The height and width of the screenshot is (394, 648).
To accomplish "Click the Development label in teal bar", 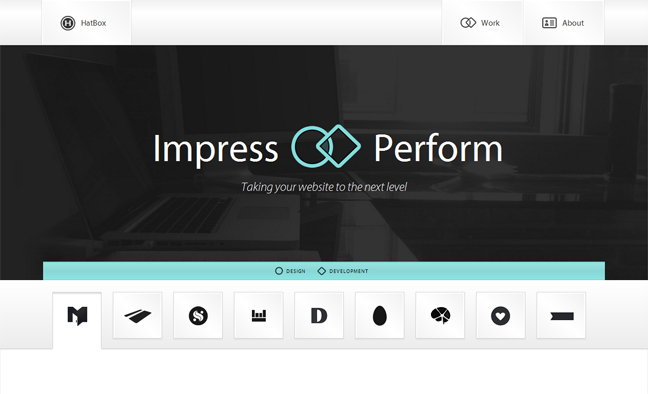I will point(348,271).
